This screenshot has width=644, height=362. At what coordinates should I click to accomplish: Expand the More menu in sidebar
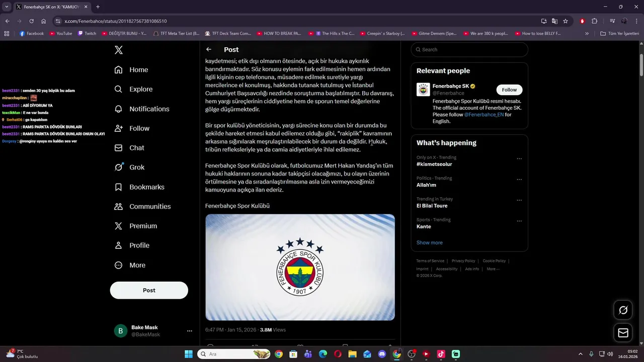[130, 265]
